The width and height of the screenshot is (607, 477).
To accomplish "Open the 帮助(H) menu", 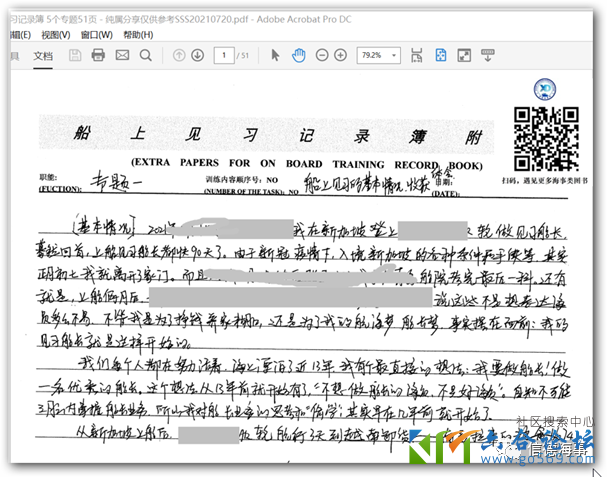I will click(138, 35).
